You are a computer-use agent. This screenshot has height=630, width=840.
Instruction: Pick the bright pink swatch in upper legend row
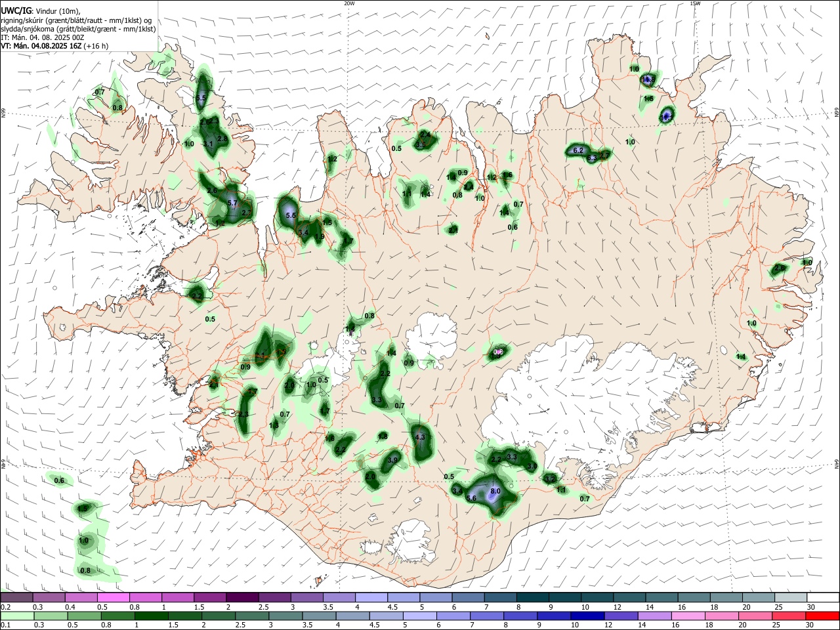pyautogui.click(x=114, y=597)
